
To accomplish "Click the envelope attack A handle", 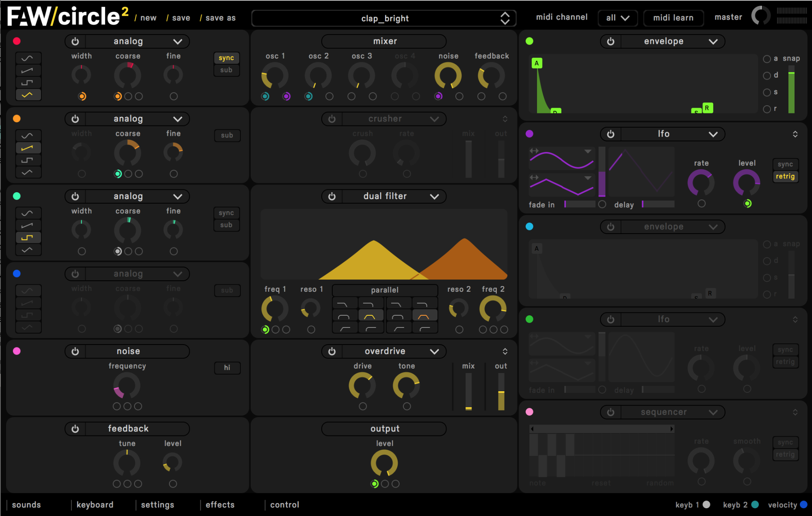I will pyautogui.click(x=537, y=63).
